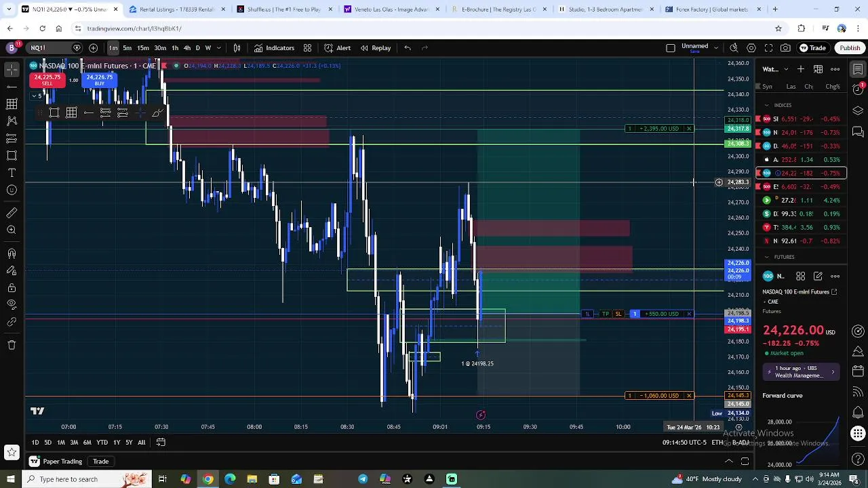The width and height of the screenshot is (868, 488).
Task: Open the chart type candles selector
Action: click(237, 48)
